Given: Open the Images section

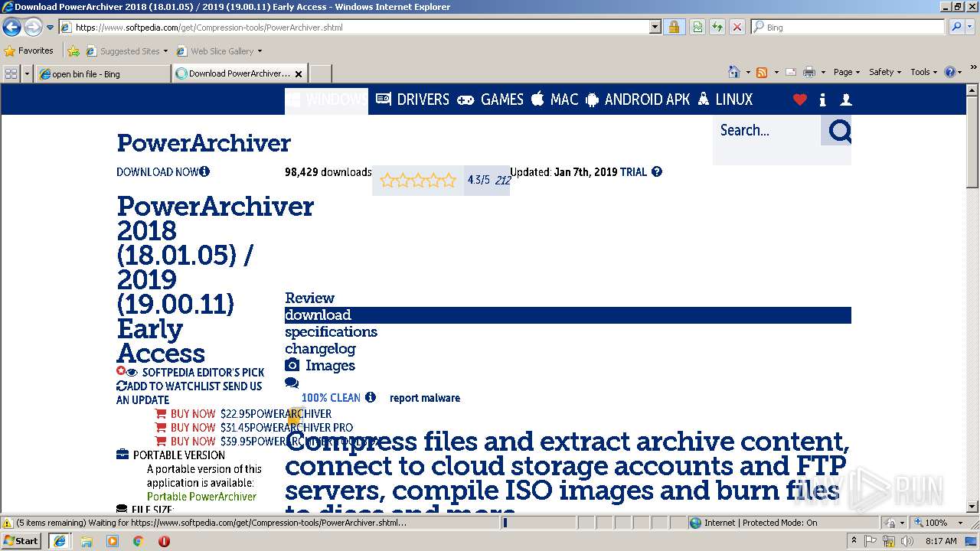Looking at the screenshot, I should pos(320,365).
